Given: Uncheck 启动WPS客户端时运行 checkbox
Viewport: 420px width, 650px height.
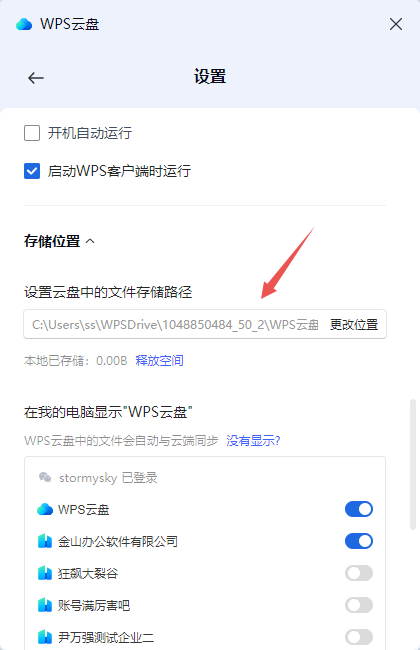Looking at the screenshot, I should click(32, 171).
